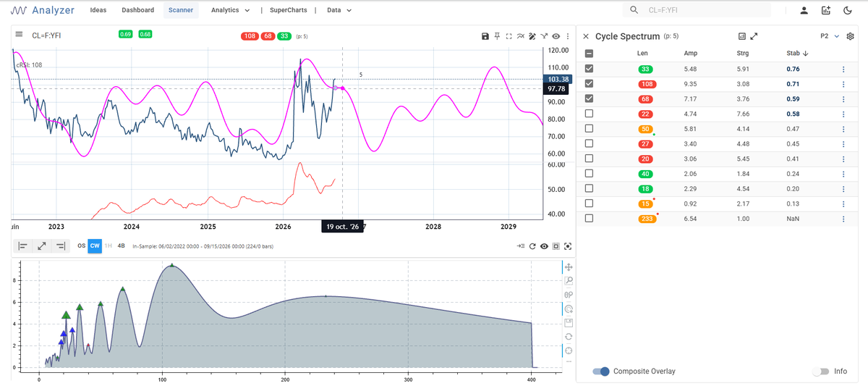Align range to right edge button

pyautogui.click(x=60, y=246)
